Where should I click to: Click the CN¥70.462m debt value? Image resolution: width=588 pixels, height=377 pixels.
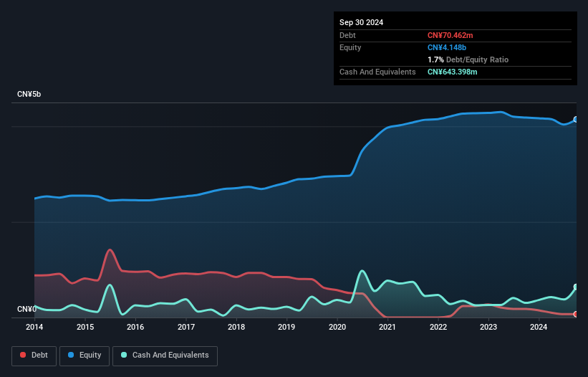pos(450,35)
